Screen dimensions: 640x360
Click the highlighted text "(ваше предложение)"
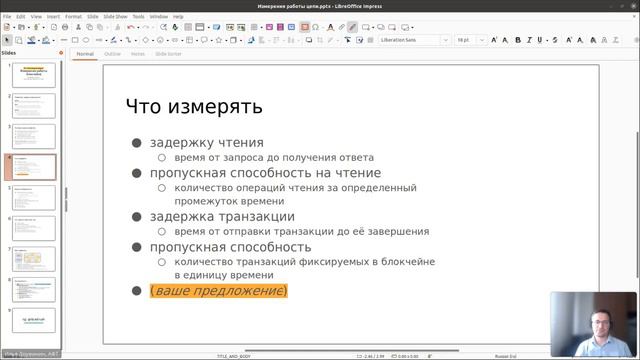pyautogui.click(x=219, y=291)
